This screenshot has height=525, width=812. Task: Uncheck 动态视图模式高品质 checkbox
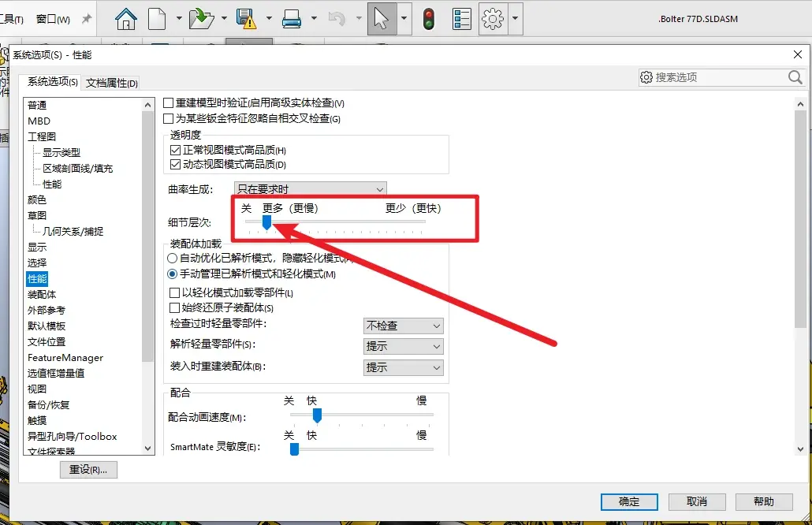tap(175, 165)
